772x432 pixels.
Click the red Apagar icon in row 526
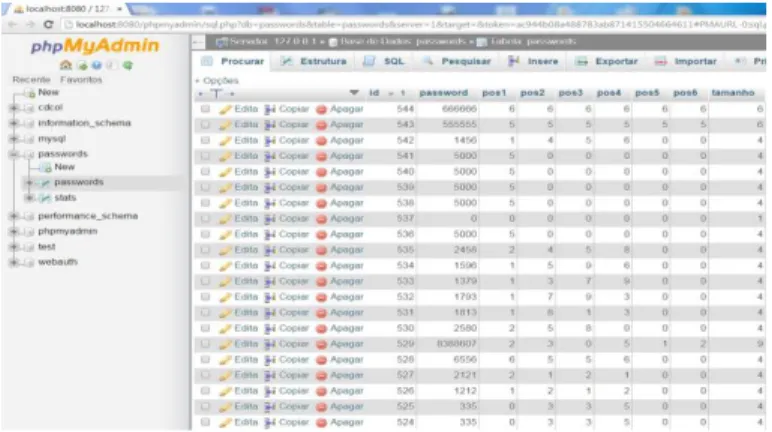click(322, 391)
